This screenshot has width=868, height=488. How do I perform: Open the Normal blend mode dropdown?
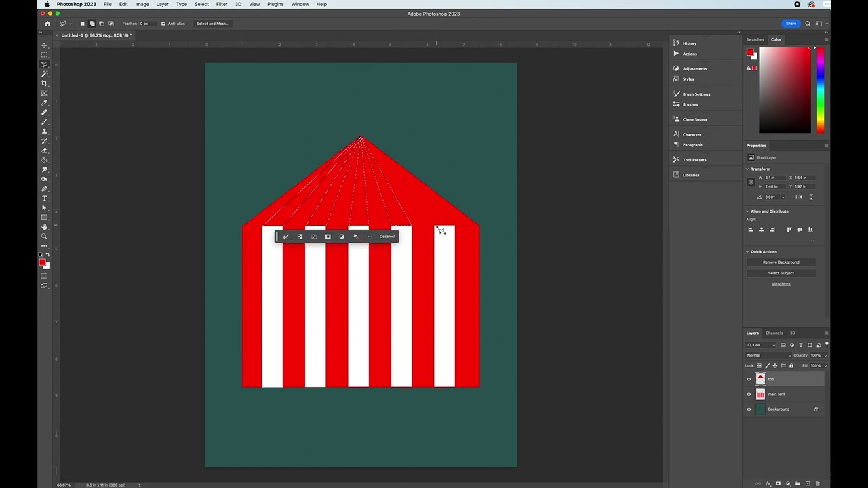769,355
